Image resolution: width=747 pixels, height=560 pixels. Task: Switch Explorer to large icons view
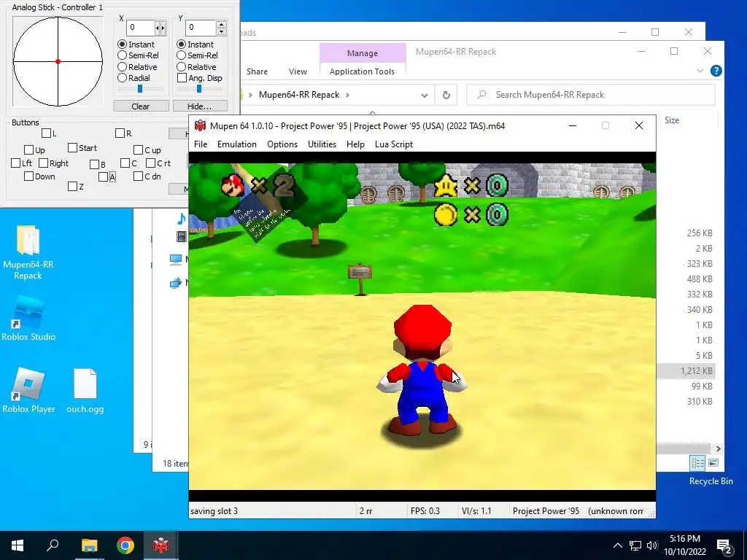pos(713,463)
